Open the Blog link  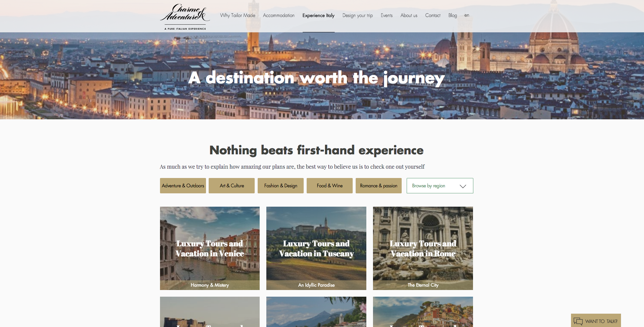(x=453, y=15)
